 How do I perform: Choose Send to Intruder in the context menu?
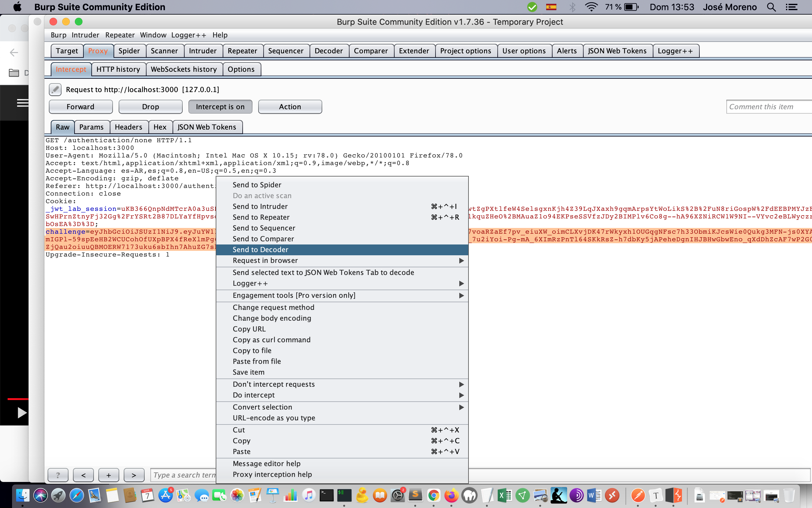[342, 206]
